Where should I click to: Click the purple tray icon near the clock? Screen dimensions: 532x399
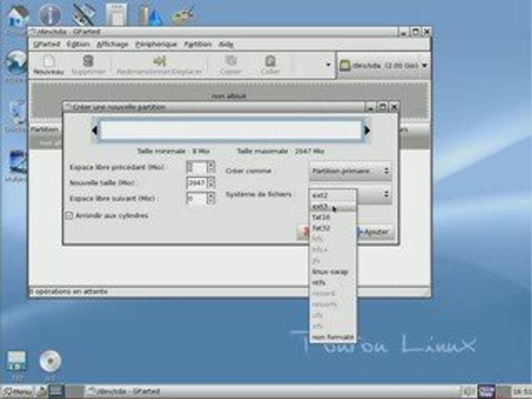[486, 392]
